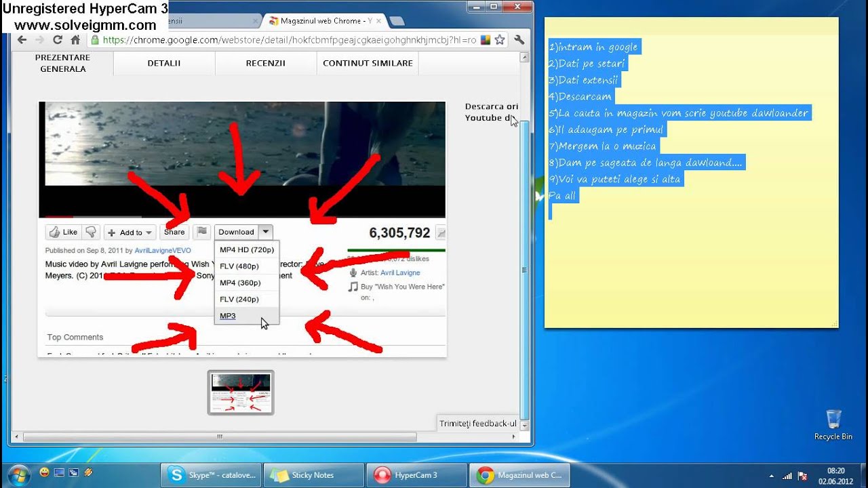
Task: Choose FLV (240p) from download list
Action: 247,299
